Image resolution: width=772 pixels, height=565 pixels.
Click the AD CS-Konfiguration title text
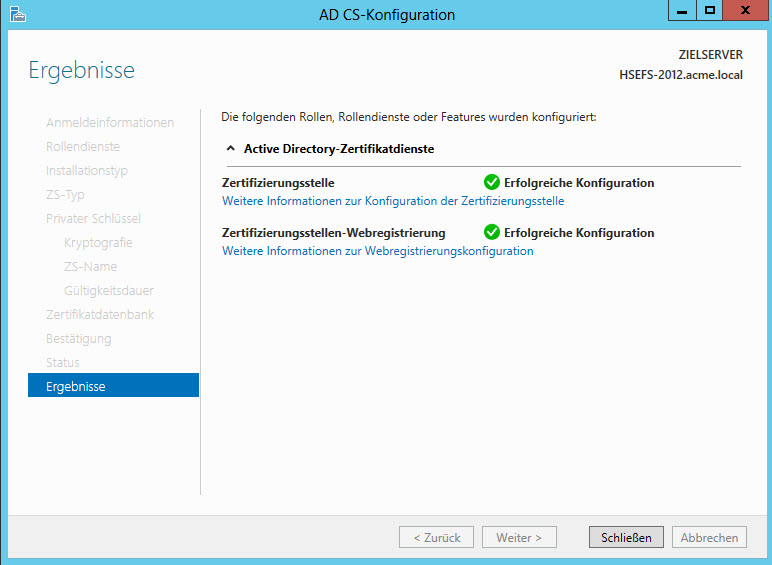click(387, 15)
